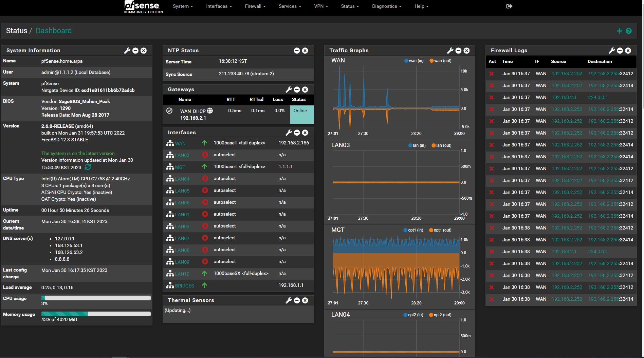Screen dimensions: 644x358
Task: Refresh version information update icon
Action: 88,167
